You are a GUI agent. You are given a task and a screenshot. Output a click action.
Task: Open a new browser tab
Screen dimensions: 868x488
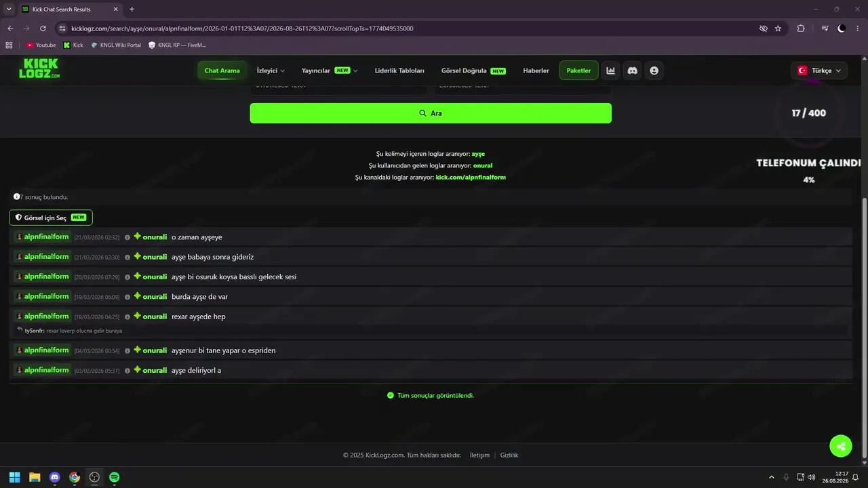point(132,9)
